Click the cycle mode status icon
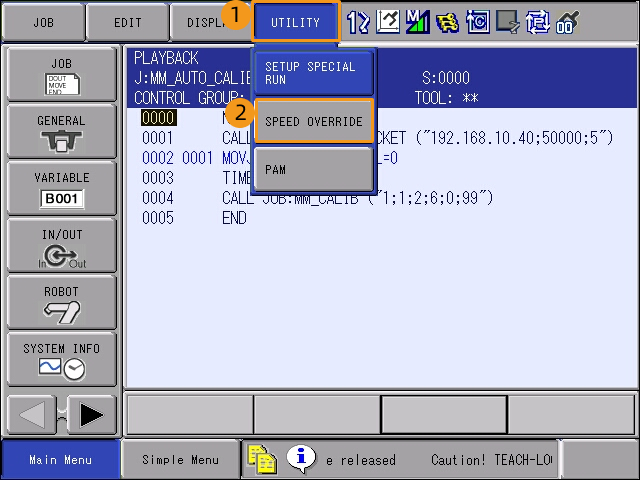Viewport: 640px width, 480px height. coord(478,22)
